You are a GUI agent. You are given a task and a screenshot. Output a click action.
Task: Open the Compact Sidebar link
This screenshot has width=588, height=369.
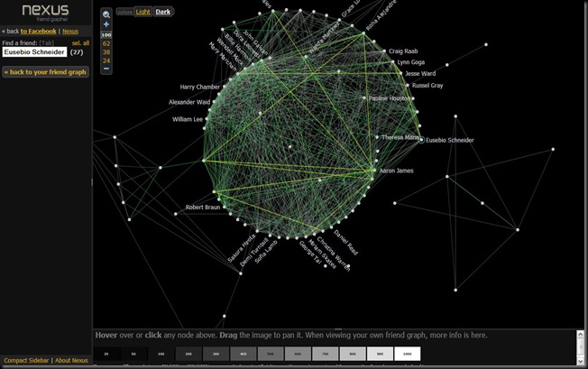(x=26, y=360)
